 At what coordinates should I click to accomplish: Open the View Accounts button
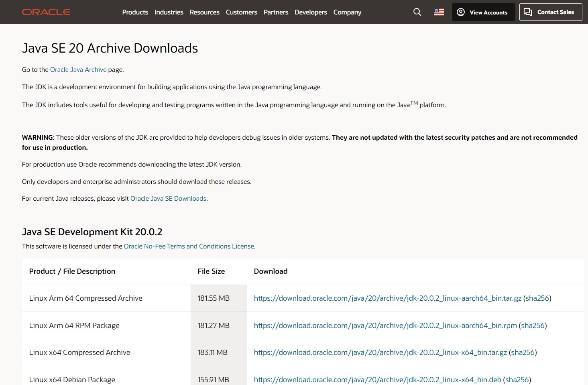coord(483,12)
